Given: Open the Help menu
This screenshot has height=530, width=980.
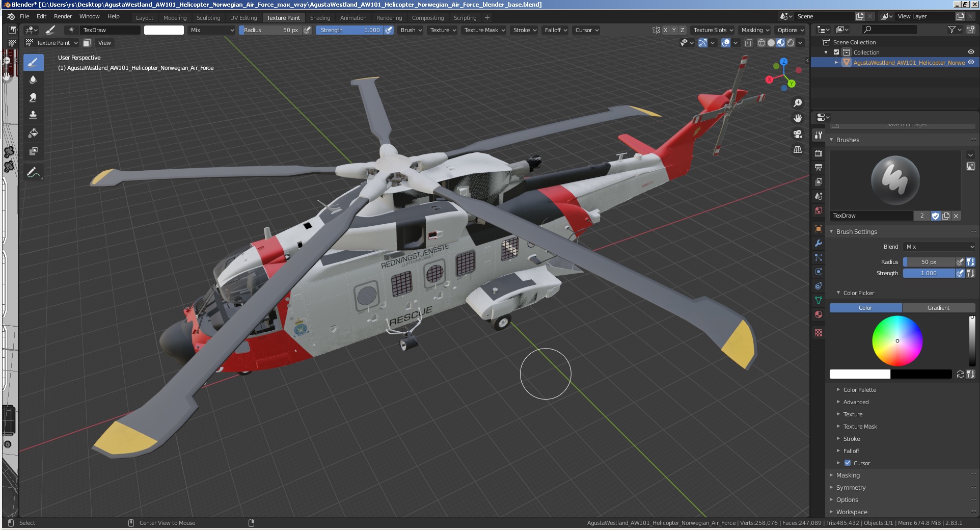Looking at the screenshot, I should point(114,16).
